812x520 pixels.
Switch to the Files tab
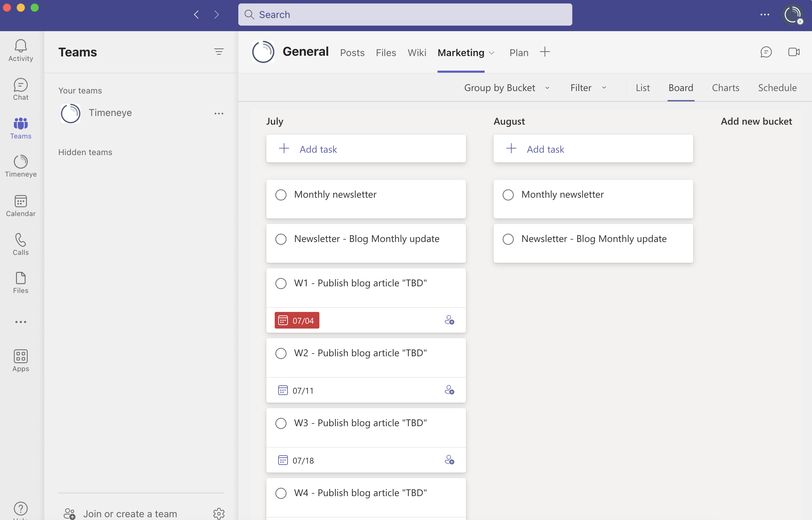[x=386, y=53]
